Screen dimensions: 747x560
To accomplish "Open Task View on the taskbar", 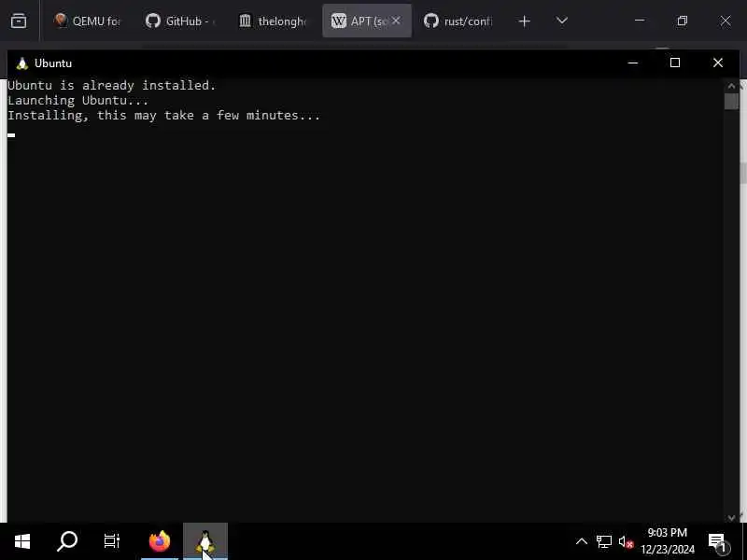I will click(x=112, y=541).
